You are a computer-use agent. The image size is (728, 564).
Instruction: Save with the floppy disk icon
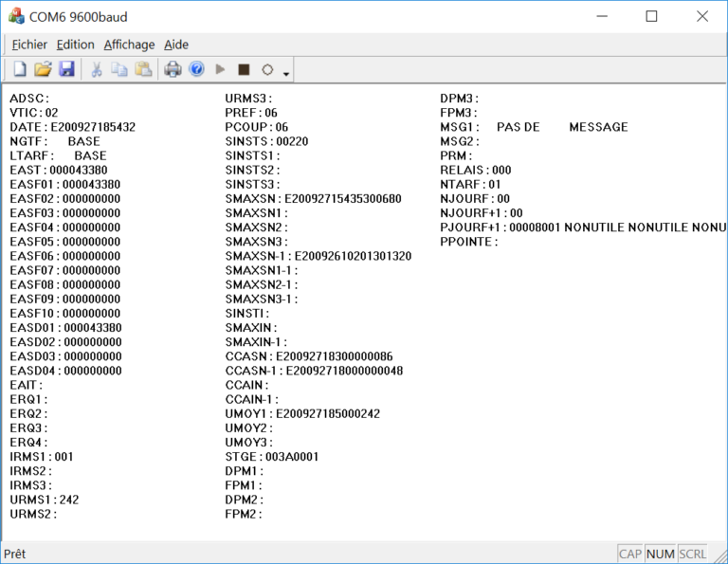(66, 69)
